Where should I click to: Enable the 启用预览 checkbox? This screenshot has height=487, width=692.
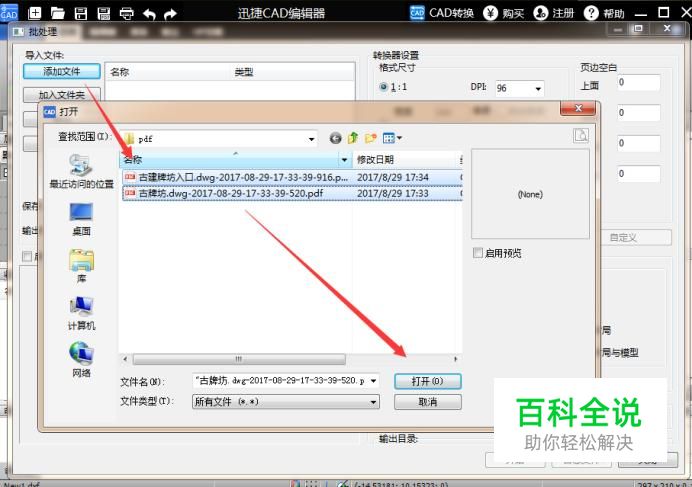coord(478,253)
